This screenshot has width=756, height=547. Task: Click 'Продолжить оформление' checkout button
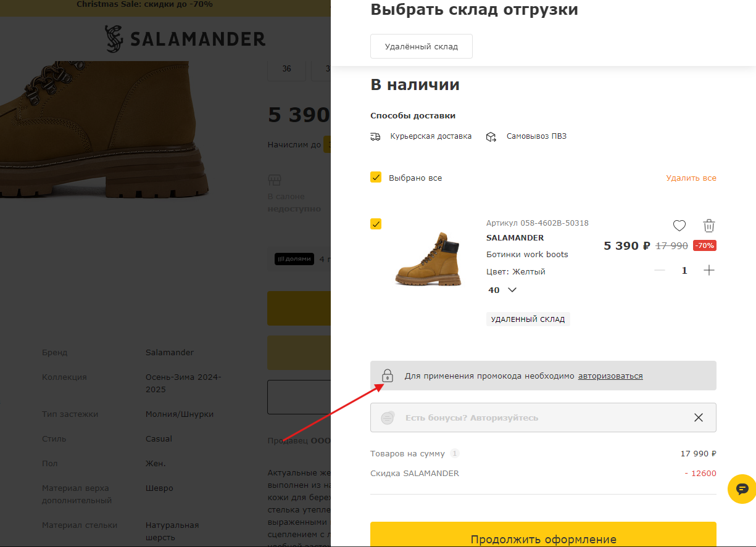(x=543, y=535)
